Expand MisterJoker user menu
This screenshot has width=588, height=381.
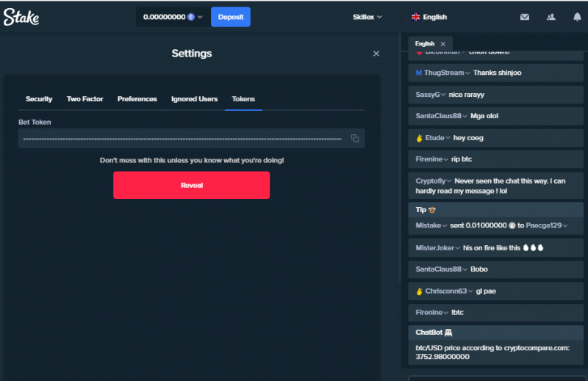[457, 248]
